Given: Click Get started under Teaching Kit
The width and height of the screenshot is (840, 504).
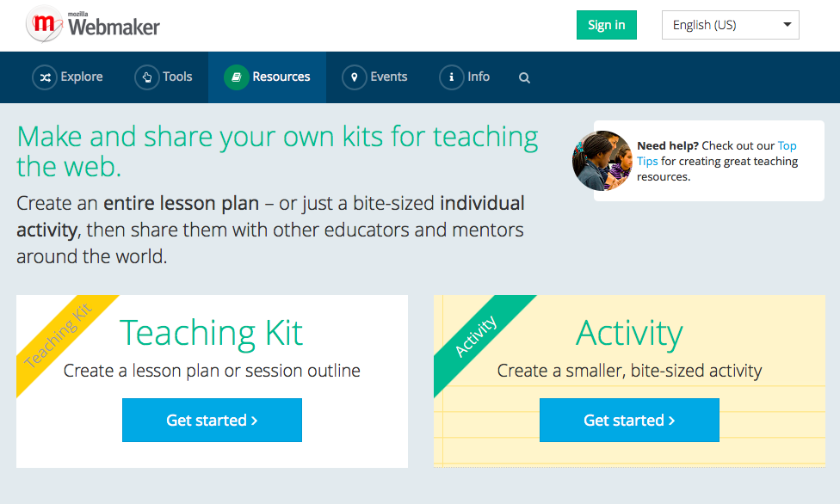Looking at the screenshot, I should (x=212, y=420).
